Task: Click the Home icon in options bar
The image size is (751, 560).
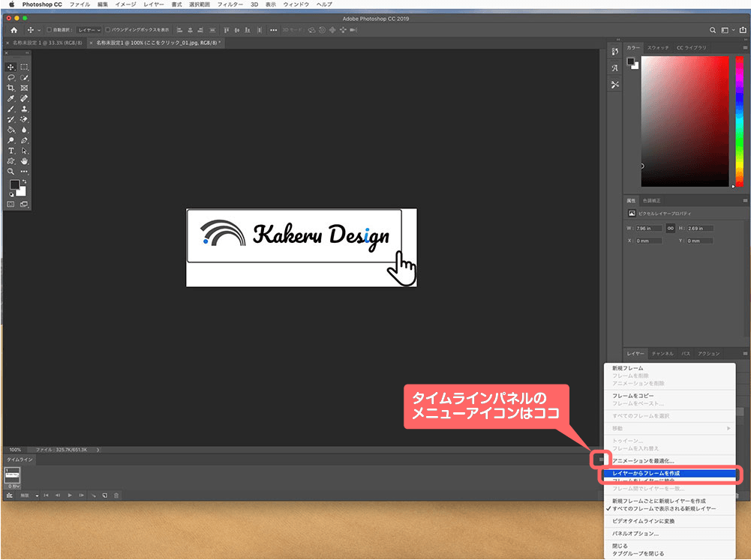Action: coord(14,30)
